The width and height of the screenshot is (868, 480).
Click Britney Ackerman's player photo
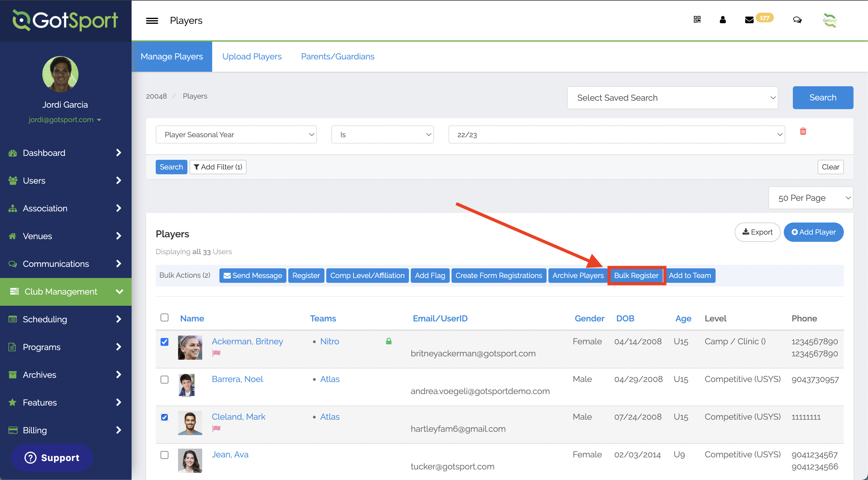190,348
